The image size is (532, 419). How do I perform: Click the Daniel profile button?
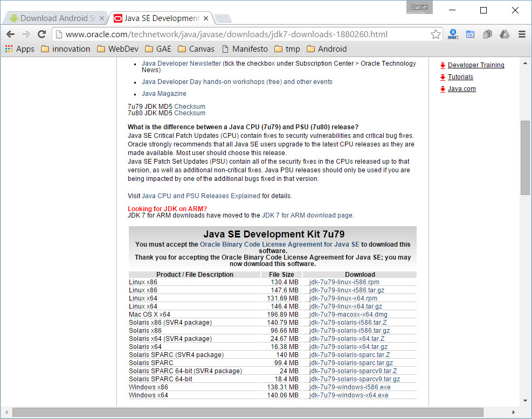tap(419, 7)
